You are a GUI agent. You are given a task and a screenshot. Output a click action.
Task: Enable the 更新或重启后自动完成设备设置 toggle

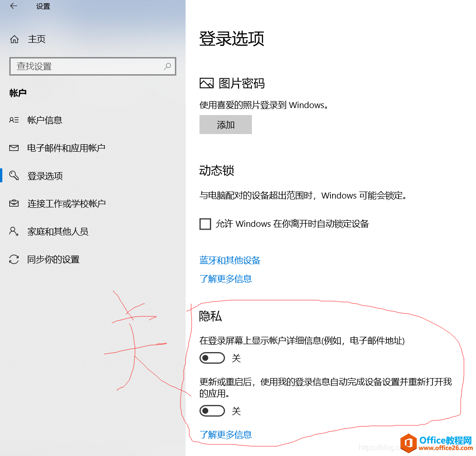212,411
